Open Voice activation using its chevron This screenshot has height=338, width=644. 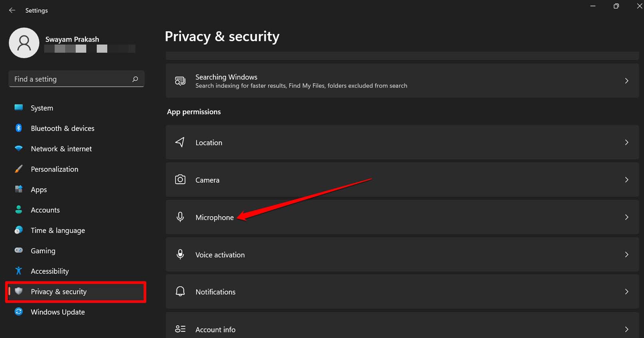626,254
